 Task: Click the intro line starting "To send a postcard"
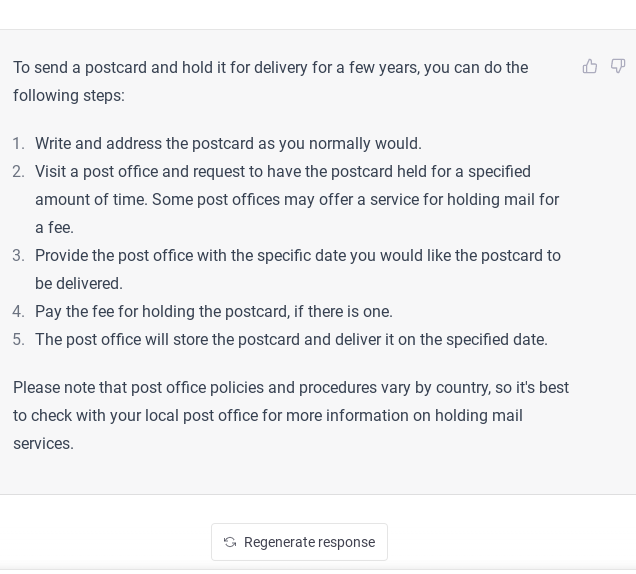pos(270,68)
